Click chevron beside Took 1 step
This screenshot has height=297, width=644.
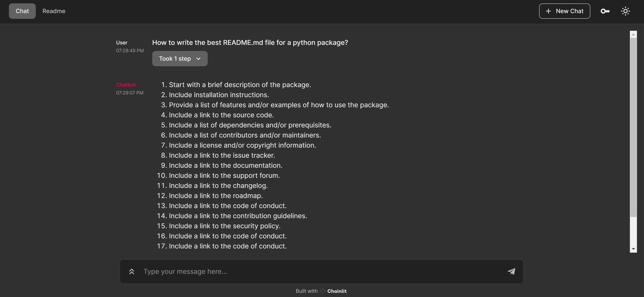198,59
